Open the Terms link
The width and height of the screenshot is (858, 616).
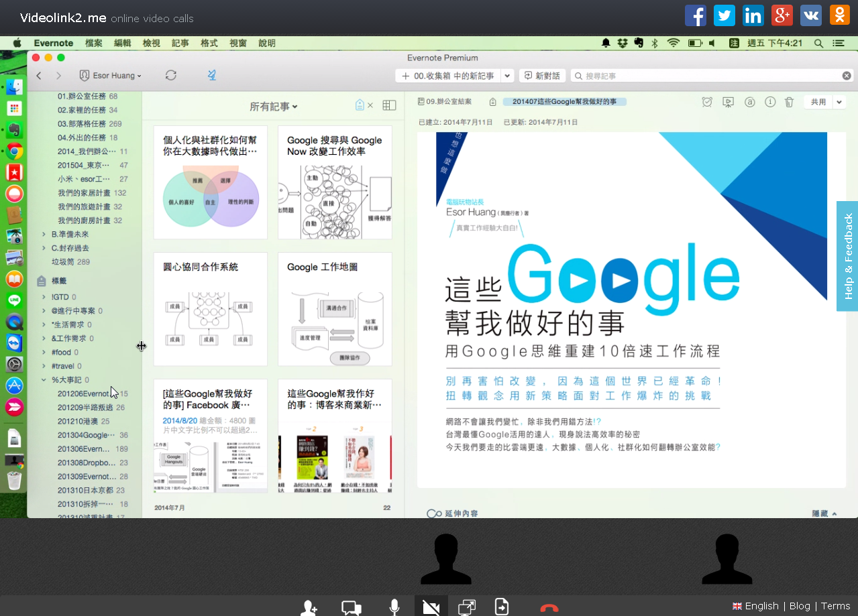835,606
